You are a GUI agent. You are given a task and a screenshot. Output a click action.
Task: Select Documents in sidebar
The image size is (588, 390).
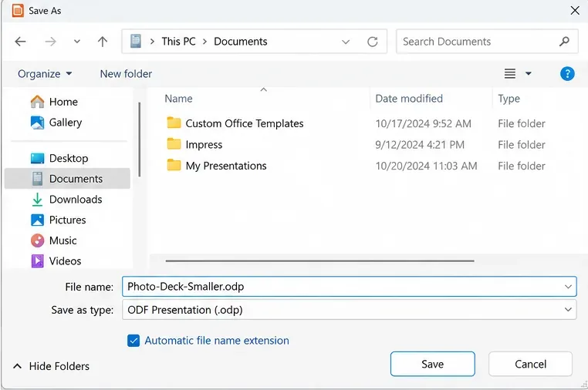[67, 179]
